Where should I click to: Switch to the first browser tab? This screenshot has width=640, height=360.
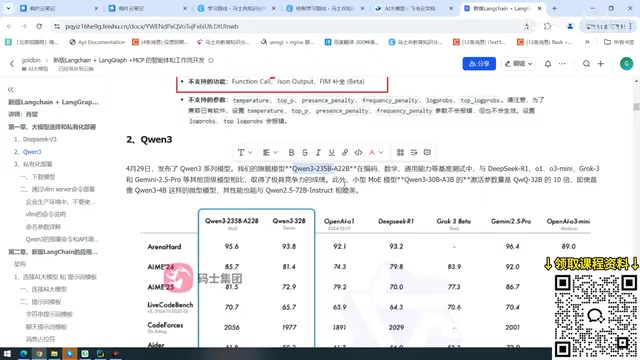59,8
